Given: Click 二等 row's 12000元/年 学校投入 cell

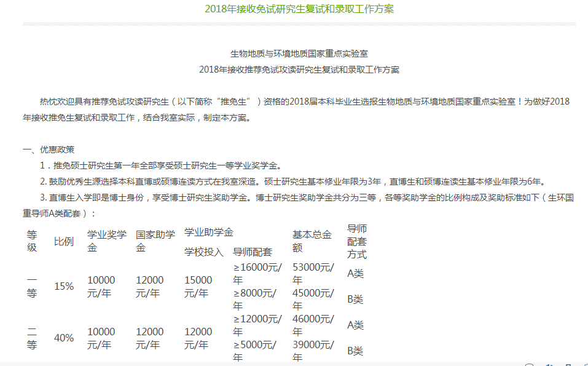Looking at the screenshot, I should pos(198,338).
